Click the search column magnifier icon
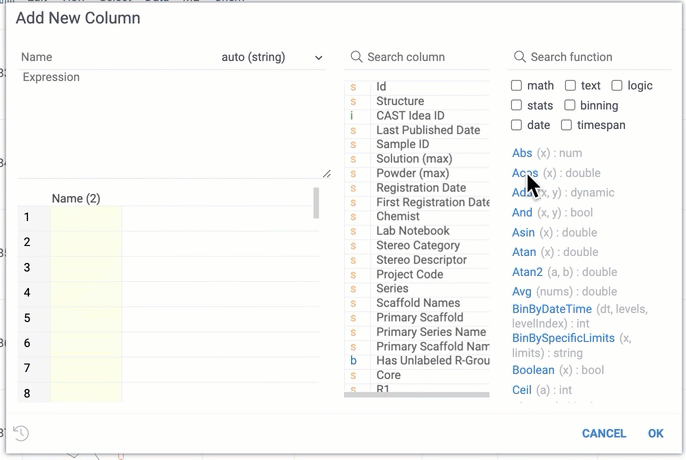 (x=357, y=57)
